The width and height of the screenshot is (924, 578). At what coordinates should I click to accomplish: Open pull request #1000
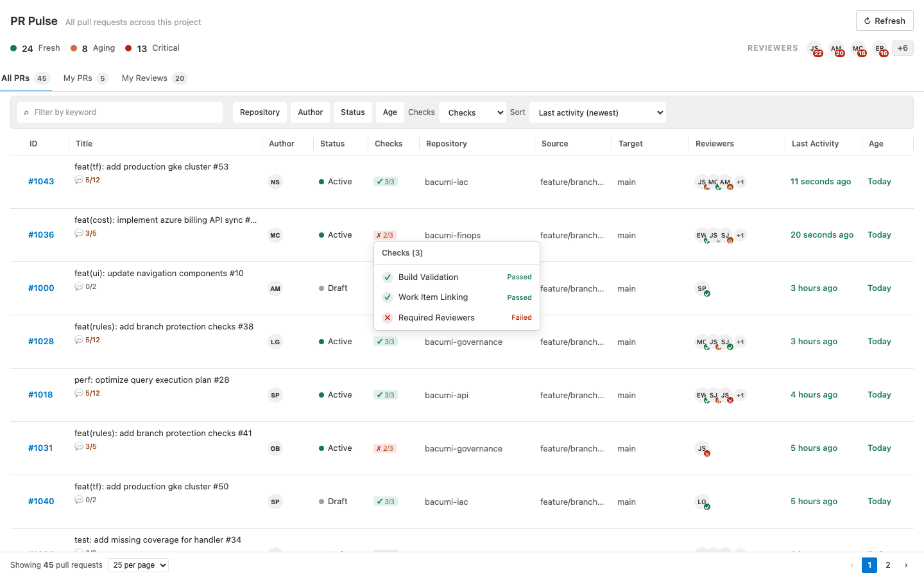(x=41, y=288)
